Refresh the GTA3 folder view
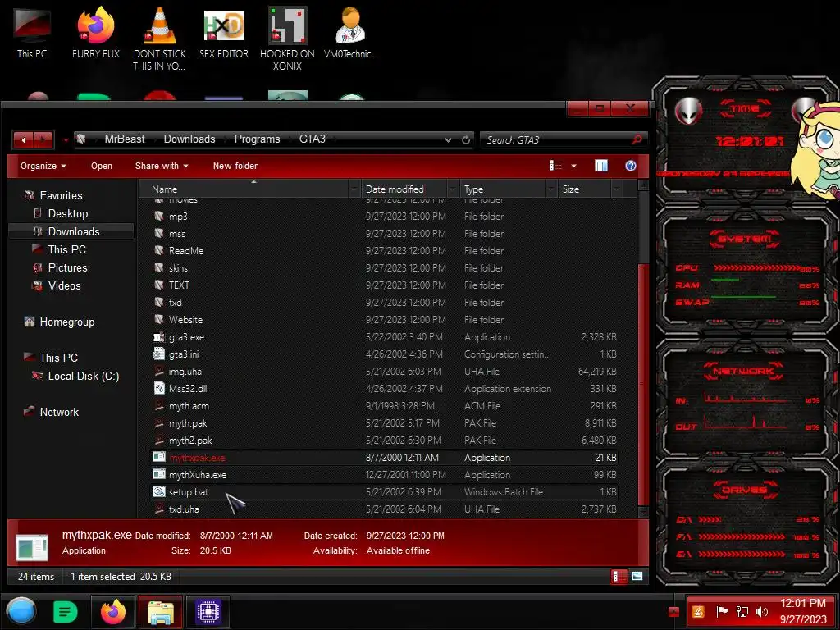 [x=466, y=139]
